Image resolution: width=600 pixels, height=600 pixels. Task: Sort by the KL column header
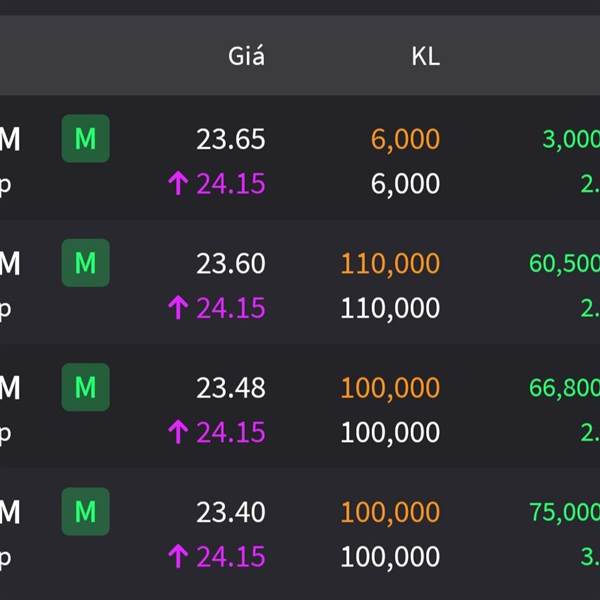(x=425, y=56)
